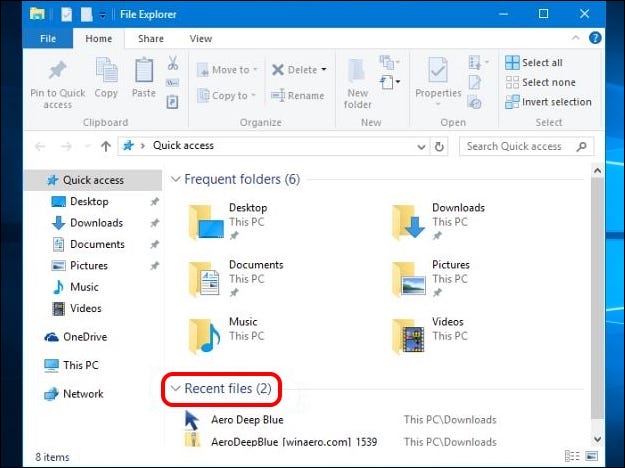The height and width of the screenshot is (468, 625).
Task: Select Documents in navigation pane
Action: tap(93, 244)
